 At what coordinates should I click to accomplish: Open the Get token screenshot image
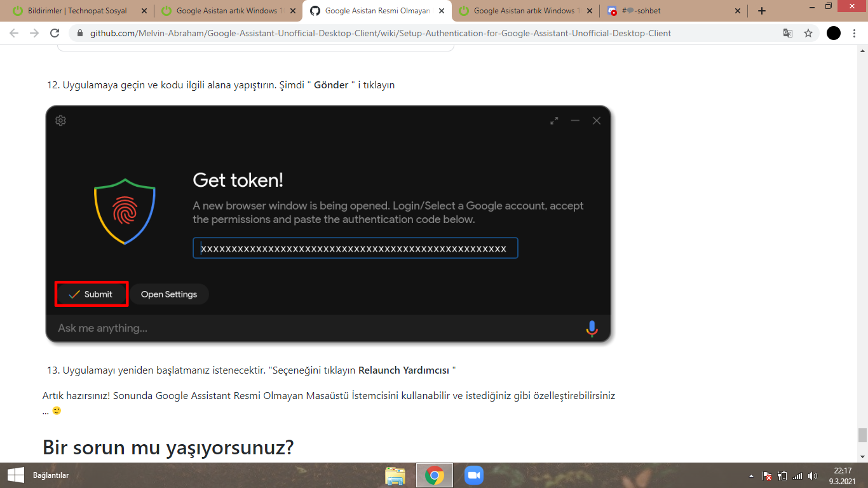click(x=328, y=224)
